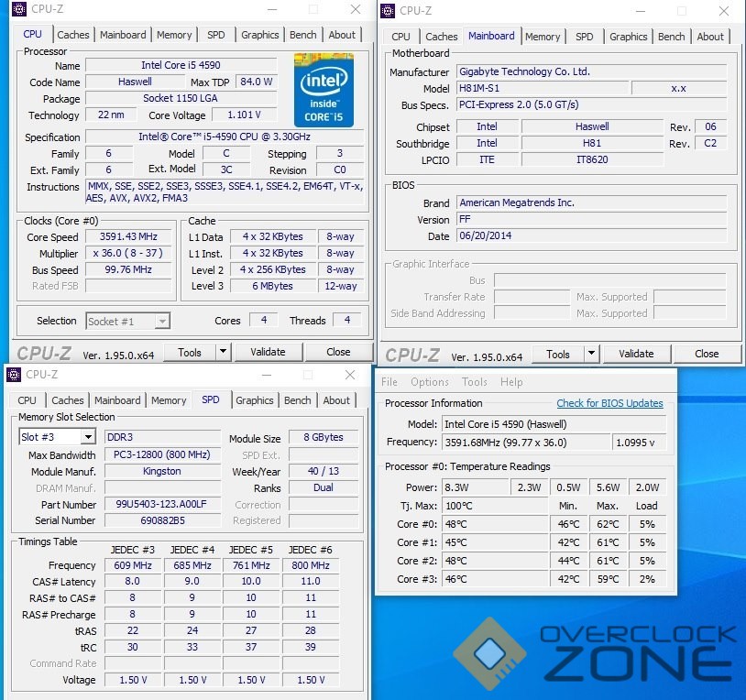The width and height of the screenshot is (746, 700).
Task: Open the Options menu in Core Temp
Action: click(430, 382)
